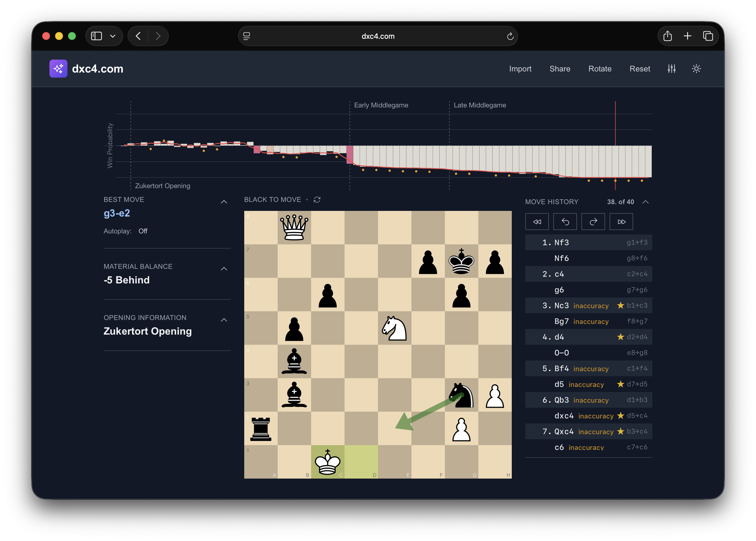Open the Import menu item

(x=520, y=69)
